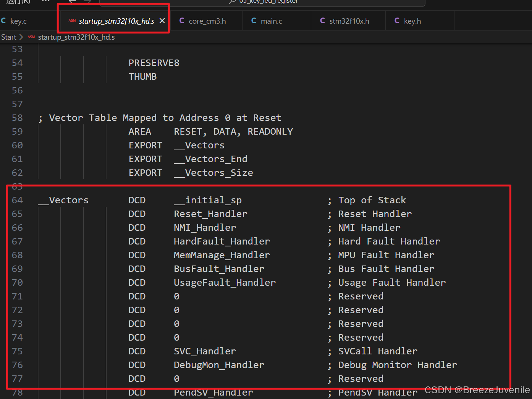Click the DCD keyword on line 71
532x399 pixels.
click(x=137, y=296)
